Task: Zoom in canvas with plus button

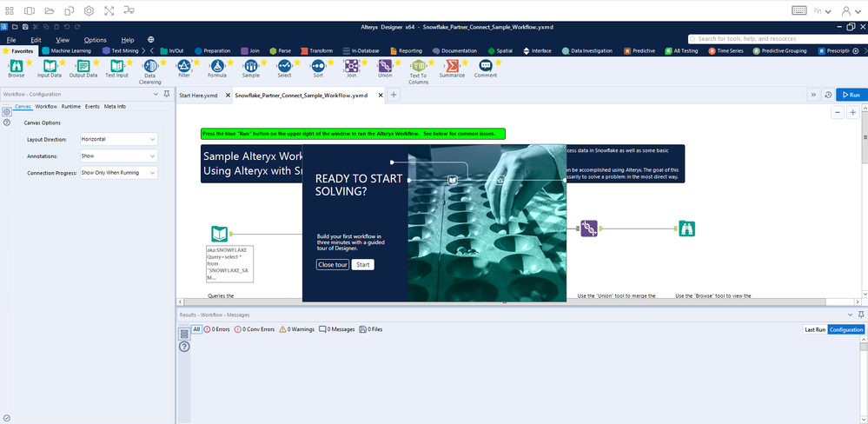Action: pyautogui.click(x=853, y=112)
